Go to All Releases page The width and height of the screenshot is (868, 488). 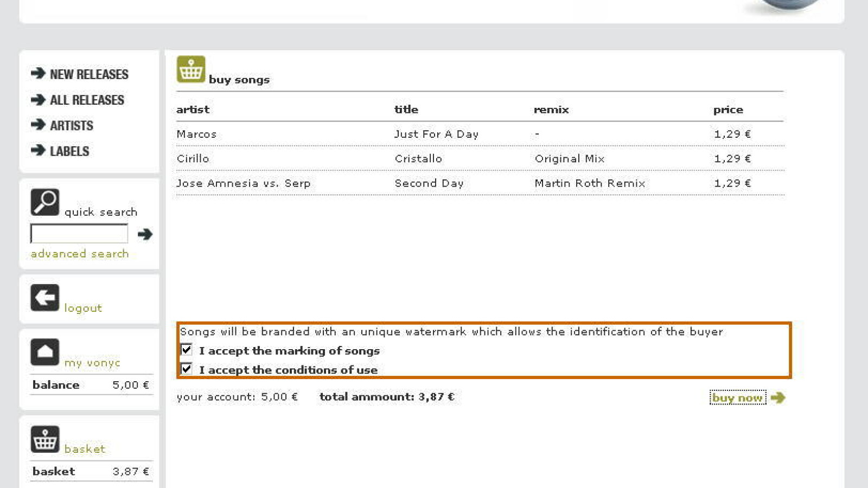point(87,100)
